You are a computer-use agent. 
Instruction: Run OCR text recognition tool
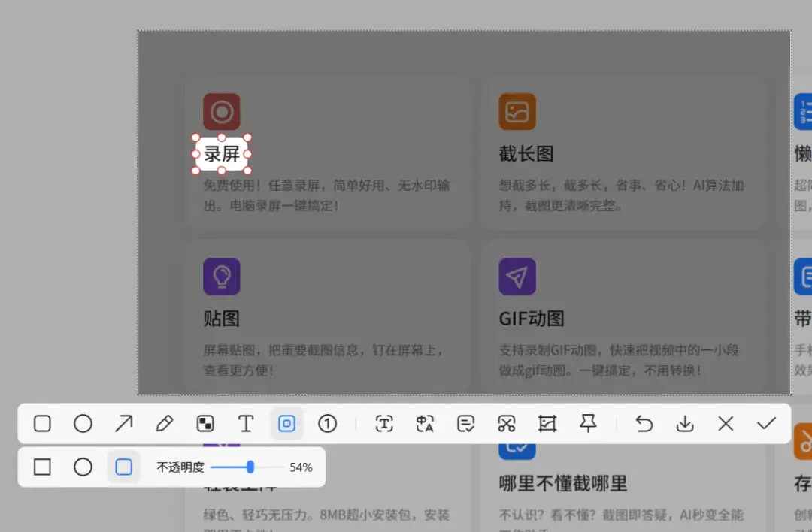pos(384,424)
